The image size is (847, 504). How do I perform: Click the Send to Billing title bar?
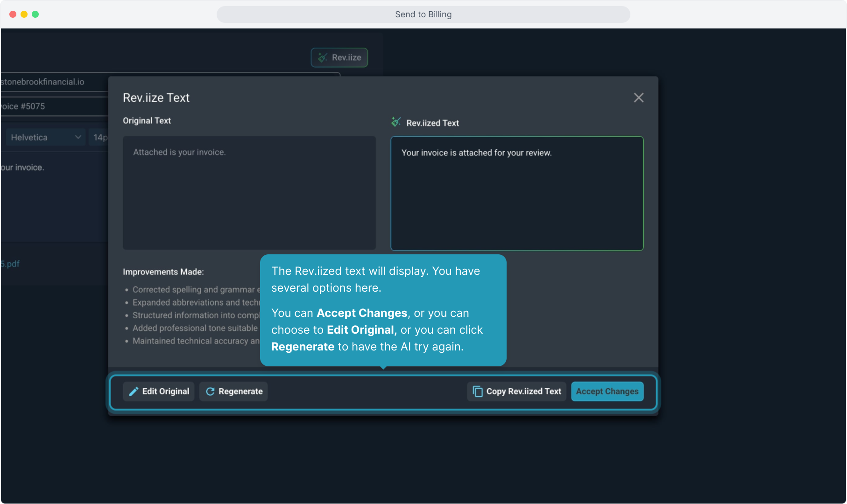click(x=423, y=14)
